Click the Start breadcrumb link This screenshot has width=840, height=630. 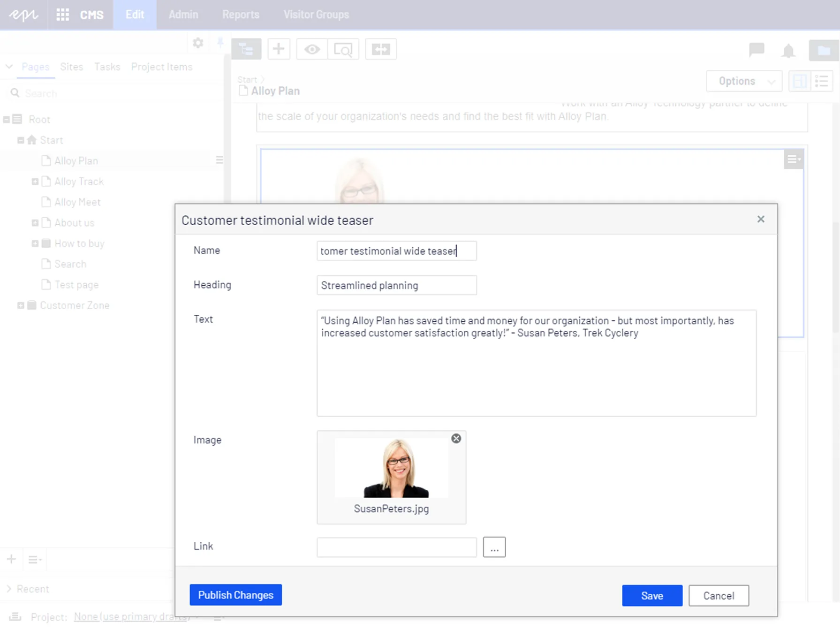(x=247, y=79)
